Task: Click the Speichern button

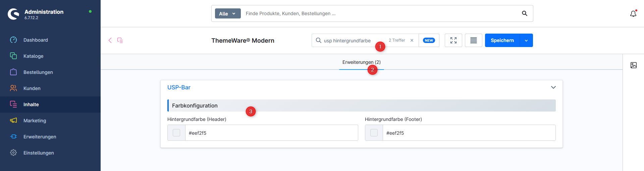Action: 502,40
